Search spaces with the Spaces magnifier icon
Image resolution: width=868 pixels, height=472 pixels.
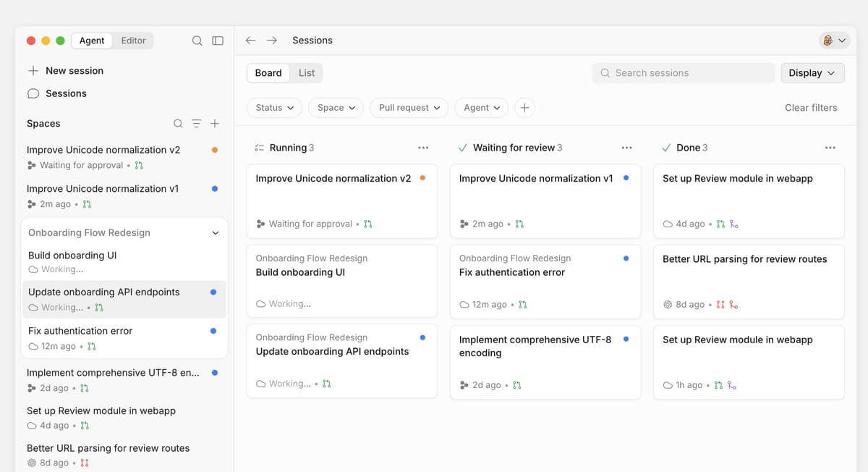(178, 124)
